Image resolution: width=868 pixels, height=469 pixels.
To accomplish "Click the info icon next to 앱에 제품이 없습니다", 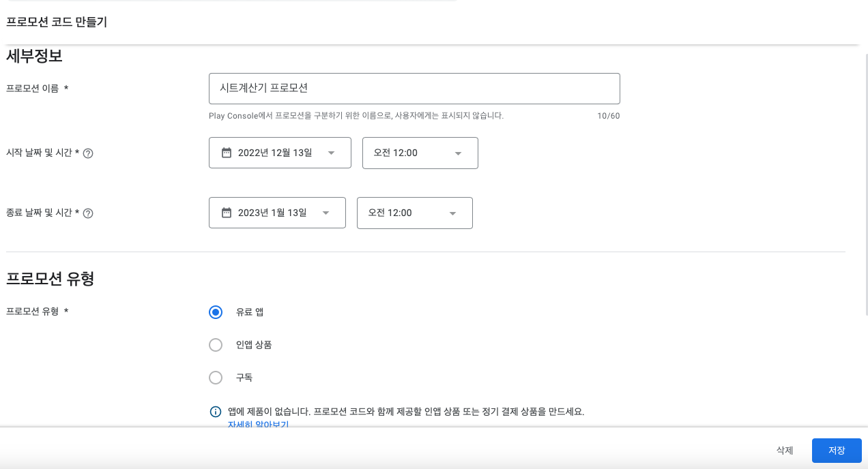I will tap(216, 412).
